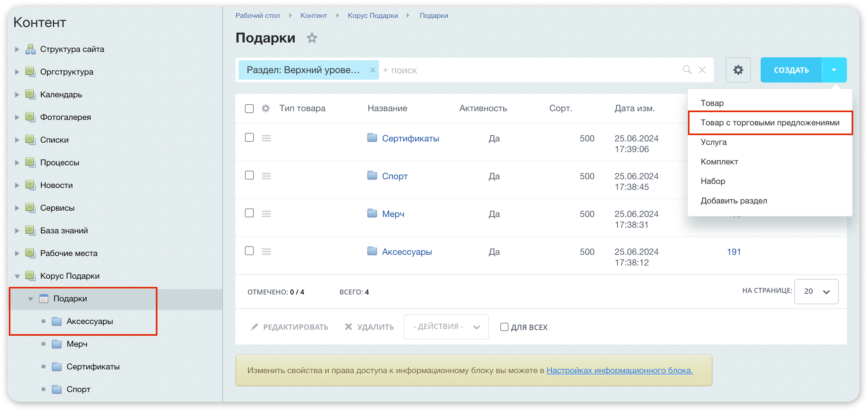Image resolution: width=868 pixels, height=411 pixels.
Task: Enable the ДЛЯ ВСЕХ checkbox
Action: click(504, 327)
